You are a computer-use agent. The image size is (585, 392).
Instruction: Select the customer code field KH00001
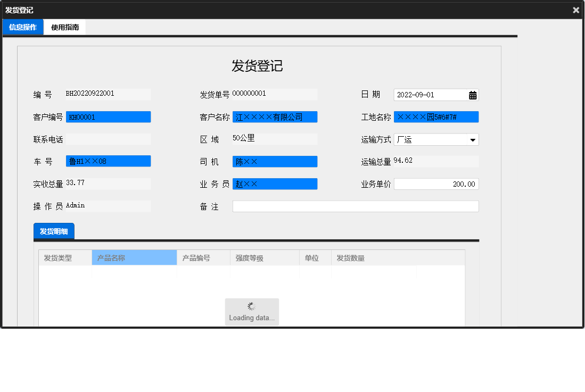108,116
